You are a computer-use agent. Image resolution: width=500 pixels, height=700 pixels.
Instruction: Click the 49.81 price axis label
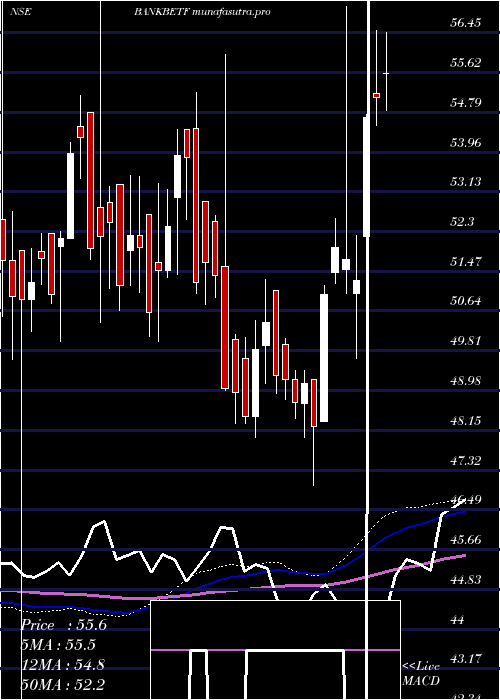click(x=466, y=341)
